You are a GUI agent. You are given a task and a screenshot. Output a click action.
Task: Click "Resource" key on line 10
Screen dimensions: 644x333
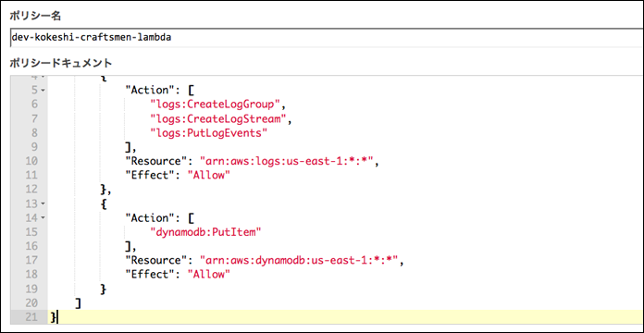pyautogui.click(x=156, y=161)
